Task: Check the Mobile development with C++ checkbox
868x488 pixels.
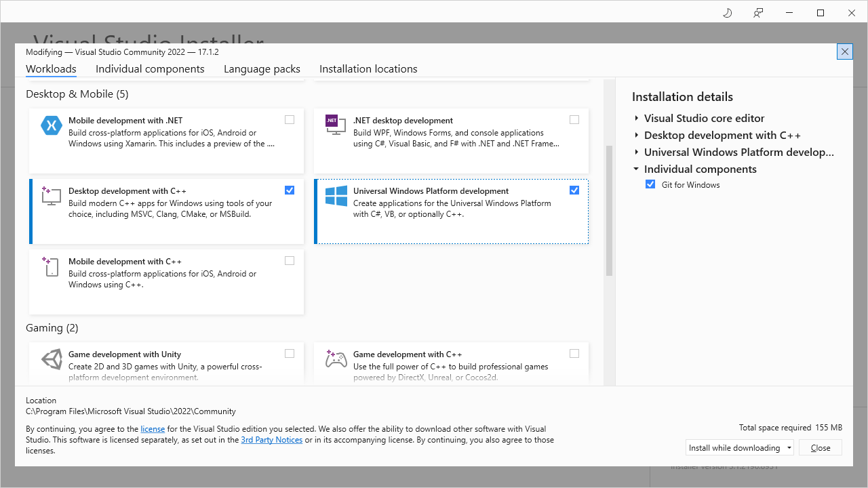Action: pos(290,261)
